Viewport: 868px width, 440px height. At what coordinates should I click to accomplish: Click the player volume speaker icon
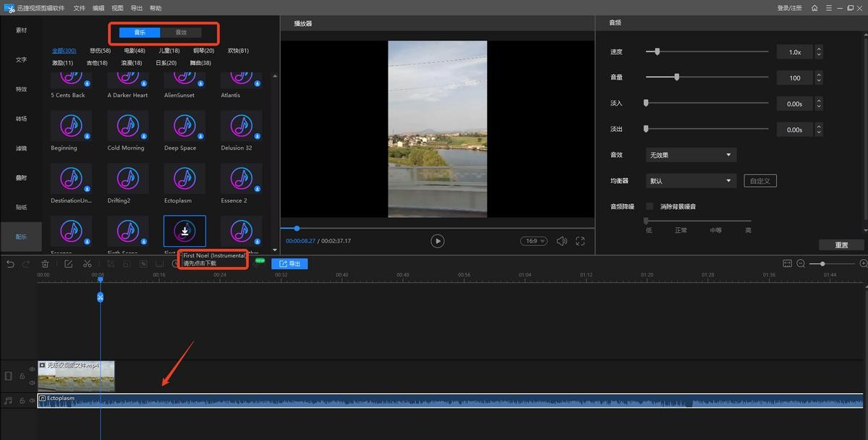pos(561,241)
